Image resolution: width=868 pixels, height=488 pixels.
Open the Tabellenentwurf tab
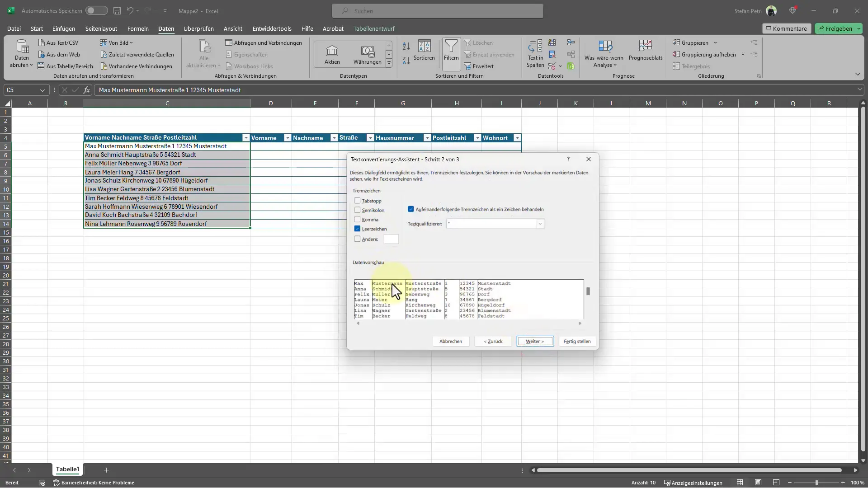[374, 28]
